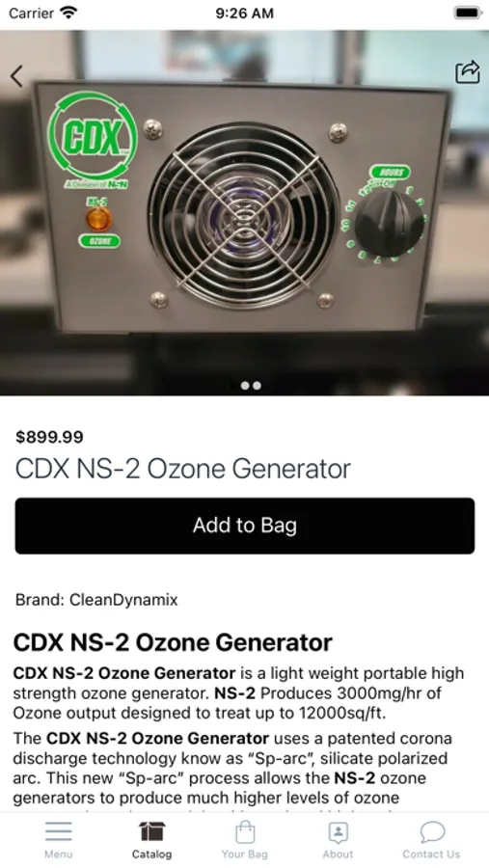Viewport: 489px width, 868px height.
Task: Add the ozone generator to bag
Action: 245,526
